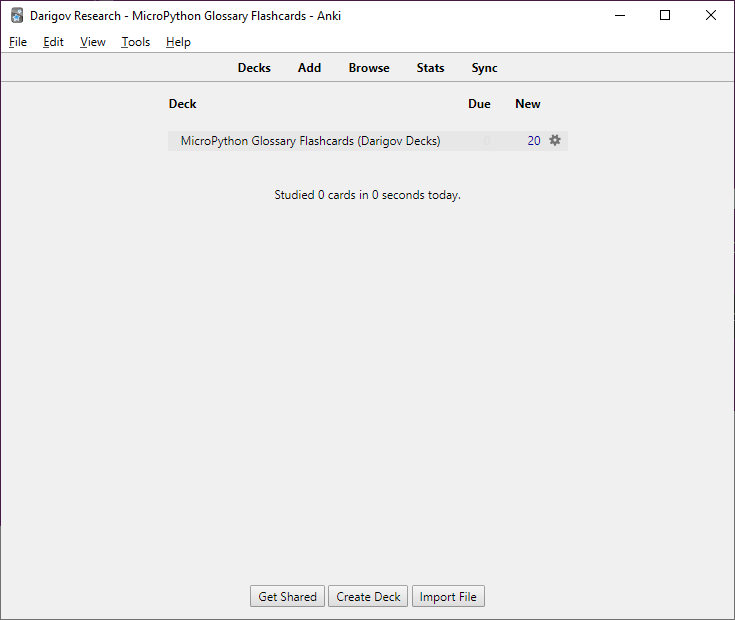Open the Edit menu
735x620 pixels.
53,42
